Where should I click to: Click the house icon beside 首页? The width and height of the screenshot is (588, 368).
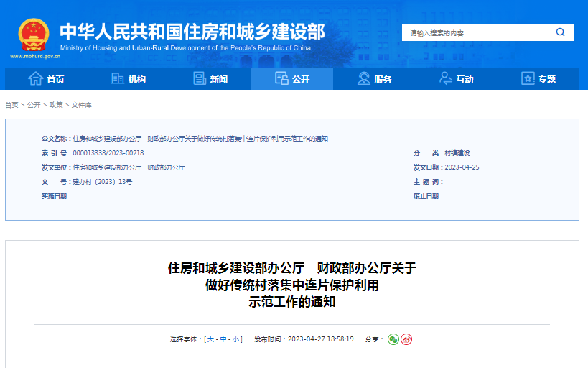click(35, 79)
